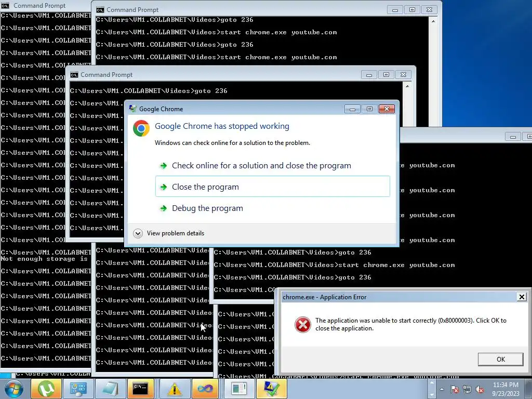This screenshot has height=399, width=532.
Task: Click the leftmost Command Prompt window's title icon
Action: (x=5, y=5)
